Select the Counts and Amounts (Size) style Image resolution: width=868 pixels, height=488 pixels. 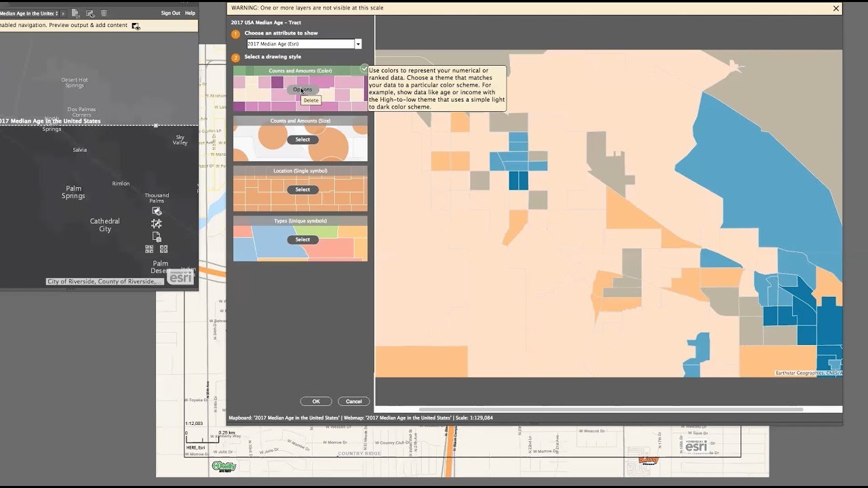tap(302, 140)
